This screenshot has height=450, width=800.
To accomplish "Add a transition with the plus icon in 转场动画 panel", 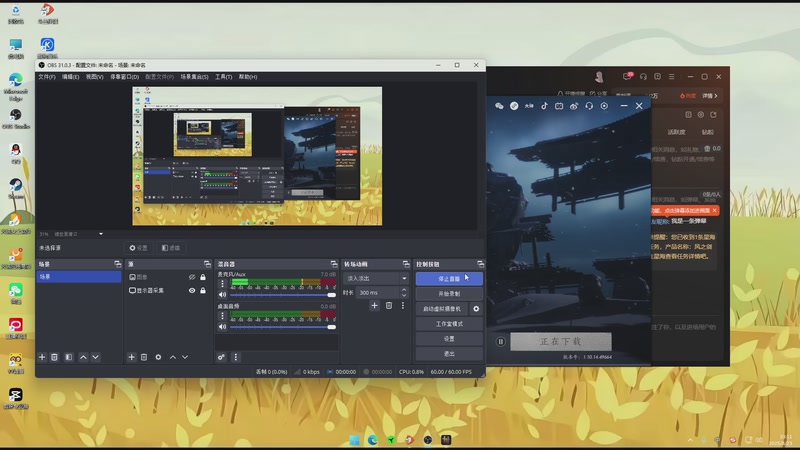I will [374, 305].
